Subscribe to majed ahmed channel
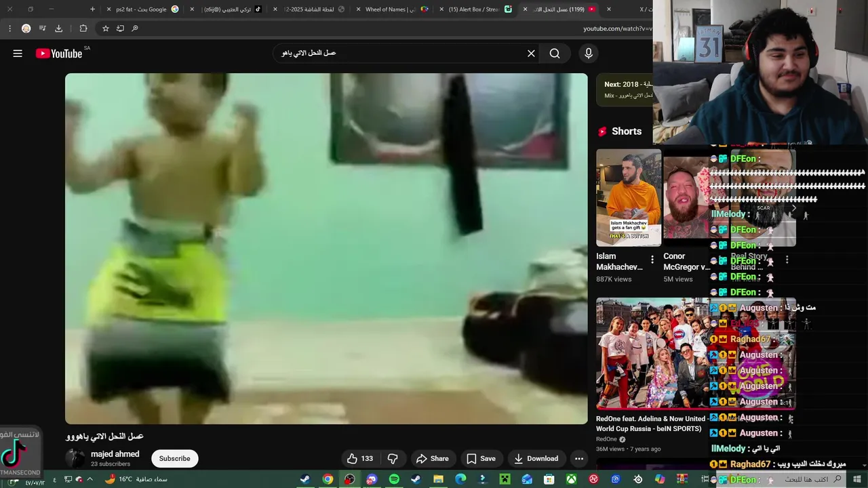This screenshot has height=488, width=868. tap(174, 459)
